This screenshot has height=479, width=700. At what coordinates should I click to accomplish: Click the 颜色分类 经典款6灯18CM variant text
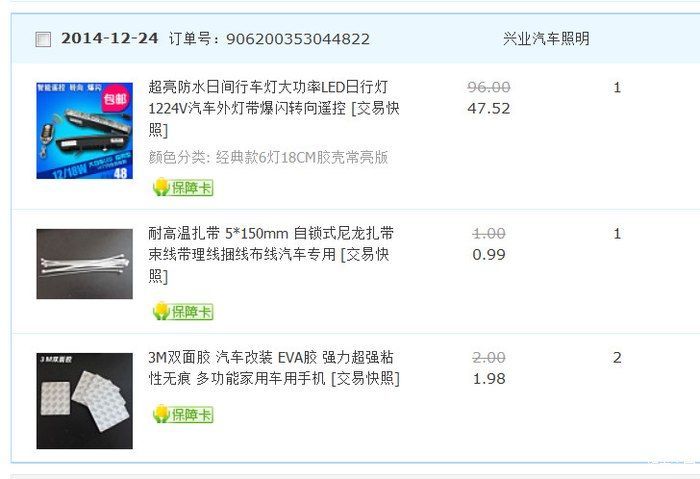coord(268,157)
